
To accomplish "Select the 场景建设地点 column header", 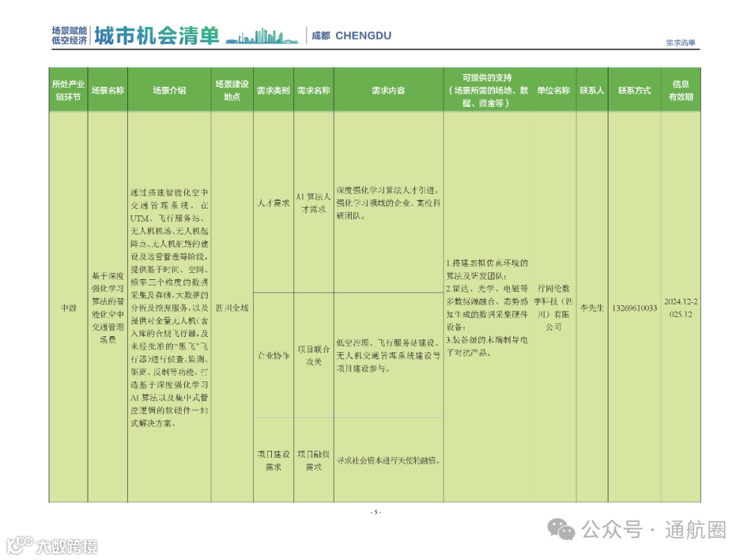I will pyautogui.click(x=232, y=90).
